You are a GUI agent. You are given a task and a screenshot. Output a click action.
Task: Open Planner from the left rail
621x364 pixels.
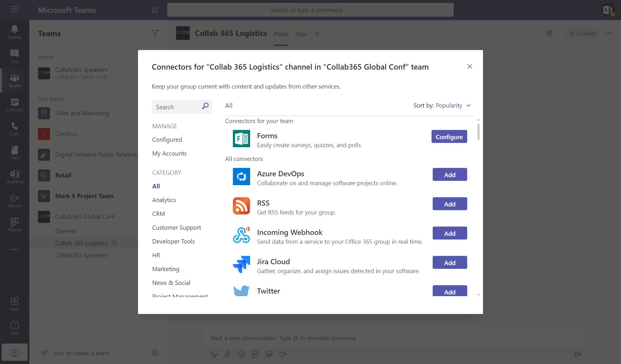point(14,225)
